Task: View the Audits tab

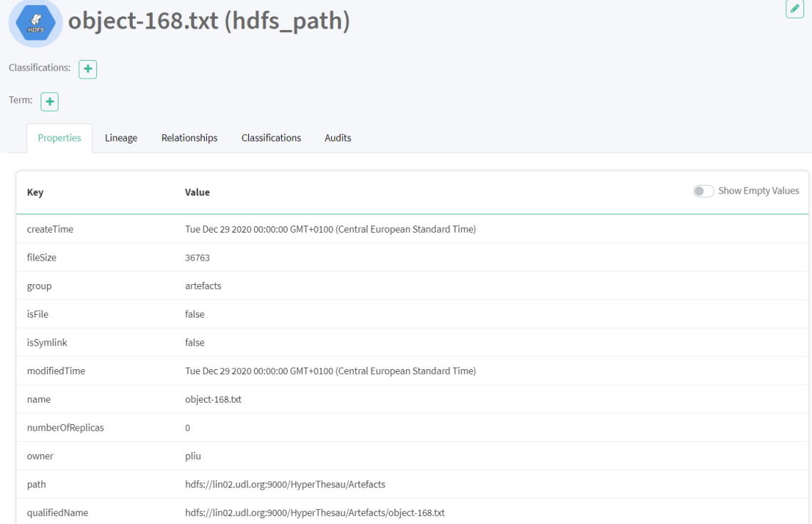Action: [x=338, y=138]
